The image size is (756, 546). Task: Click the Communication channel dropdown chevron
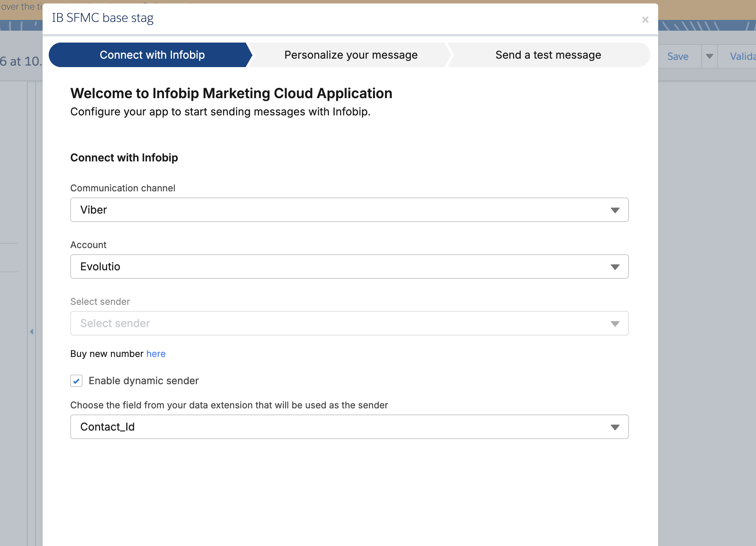615,210
